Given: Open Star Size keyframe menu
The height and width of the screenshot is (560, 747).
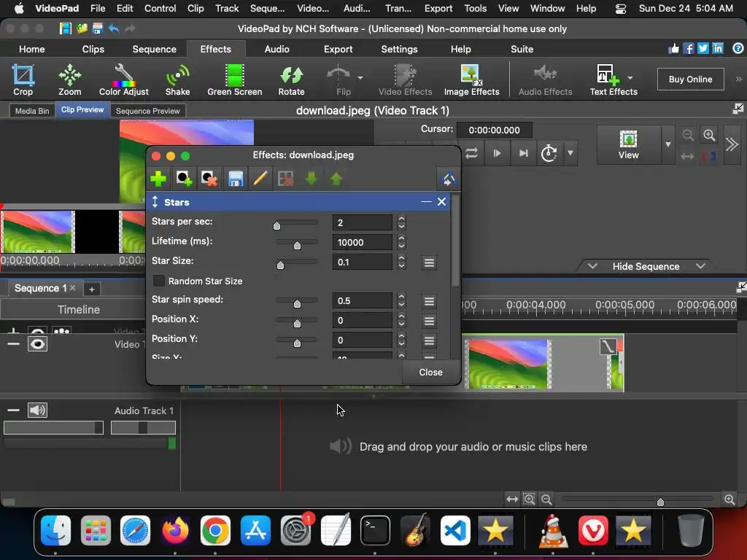Looking at the screenshot, I should click(x=429, y=262).
